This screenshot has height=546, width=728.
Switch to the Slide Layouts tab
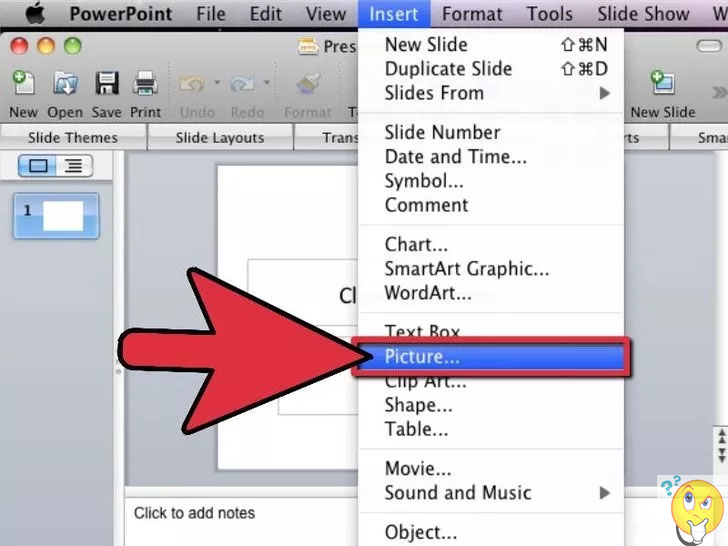click(x=220, y=138)
